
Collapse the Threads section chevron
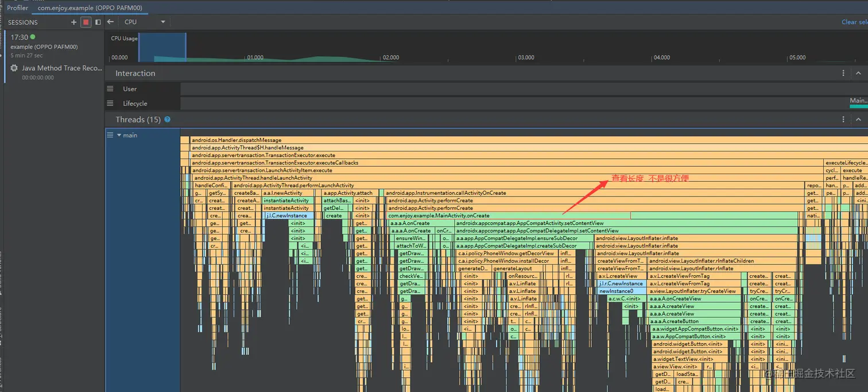pyautogui.click(x=858, y=120)
